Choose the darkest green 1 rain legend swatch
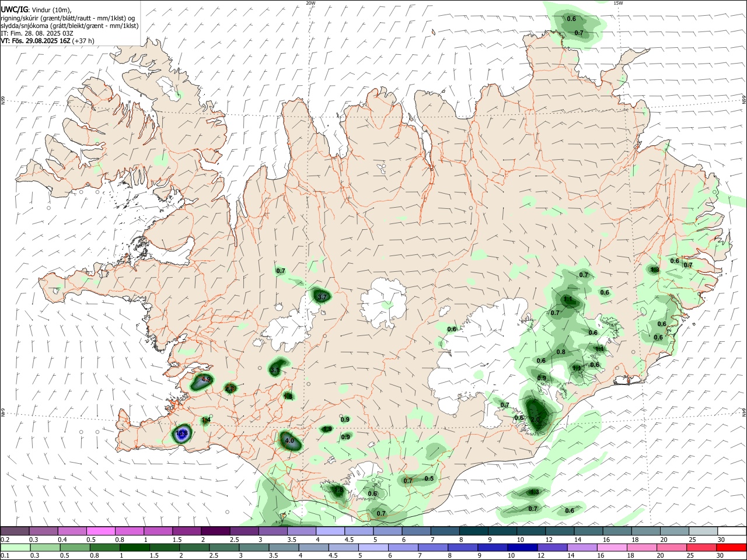The image size is (747, 560). 134,547
